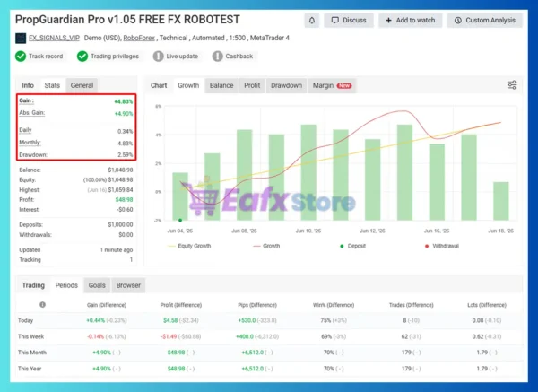This screenshot has height=392, width=538.
Task: Click the Interest value -$0.60
Action: click(125, 210)
